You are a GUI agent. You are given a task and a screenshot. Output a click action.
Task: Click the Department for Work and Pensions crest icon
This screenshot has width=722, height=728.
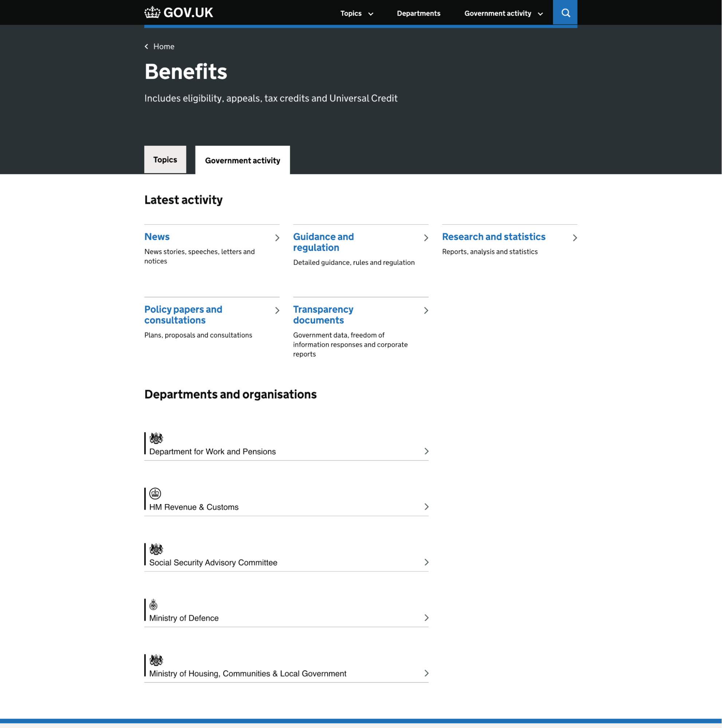pos(155,438)
